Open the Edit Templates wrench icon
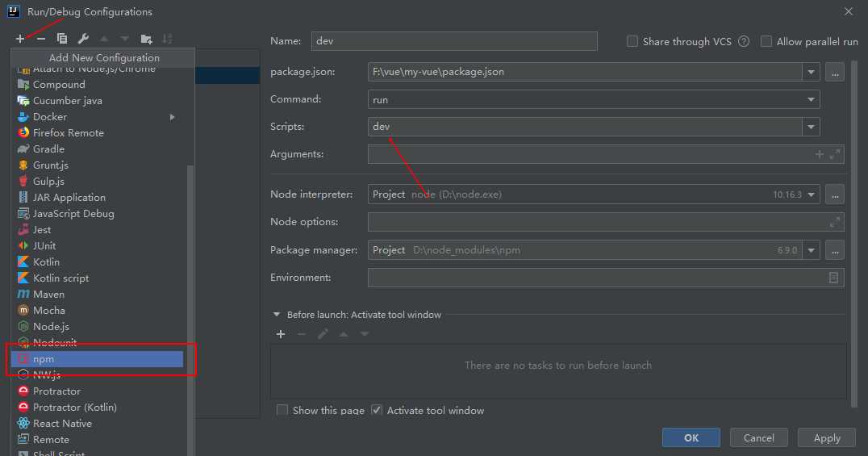 pyautogui.click(x=83, y=38)
